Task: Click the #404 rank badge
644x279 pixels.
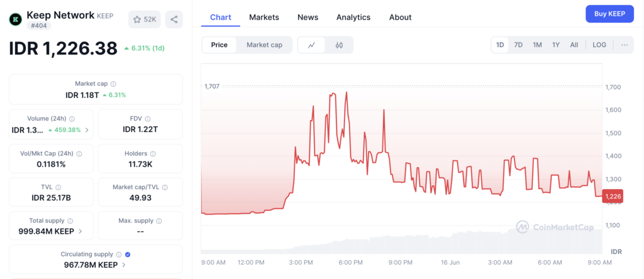Action: [38, 25]
